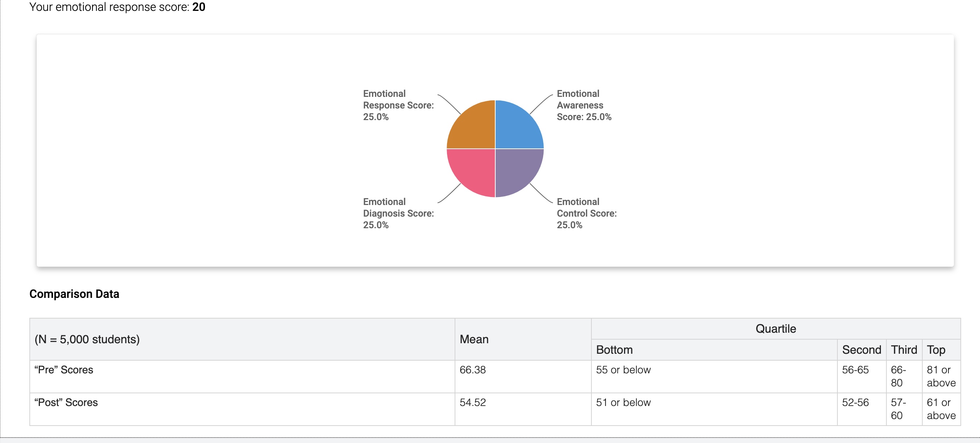
Task: Click the Mean column header
Action: coord(474,339)
